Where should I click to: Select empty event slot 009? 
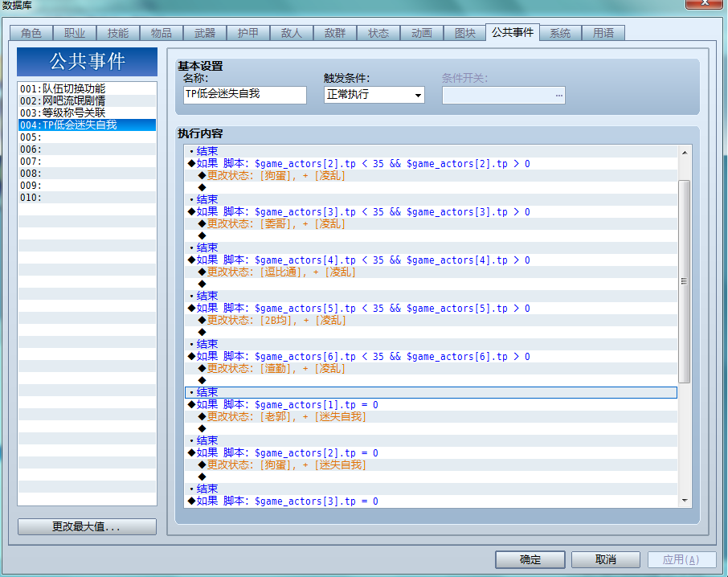click(x=87, y=185)
